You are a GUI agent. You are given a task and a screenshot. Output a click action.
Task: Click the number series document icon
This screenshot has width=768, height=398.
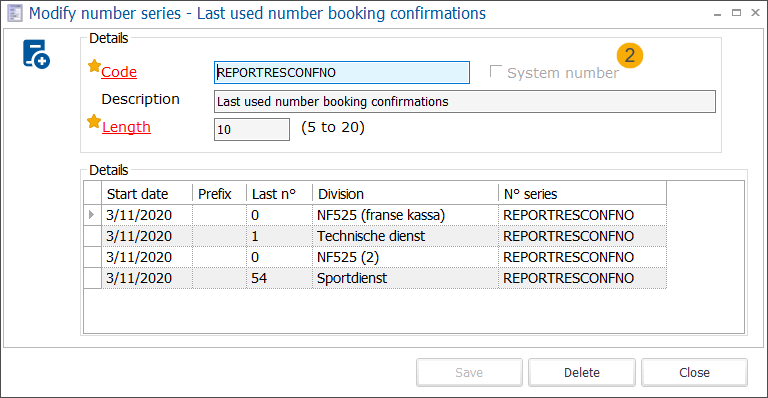coord(36,54)
